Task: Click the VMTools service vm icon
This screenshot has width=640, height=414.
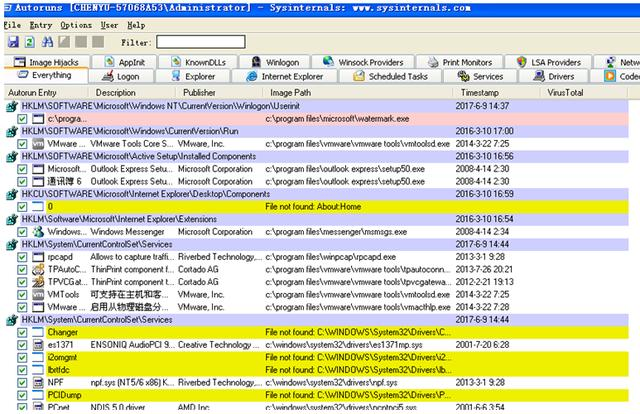Action: pos(38,294)
